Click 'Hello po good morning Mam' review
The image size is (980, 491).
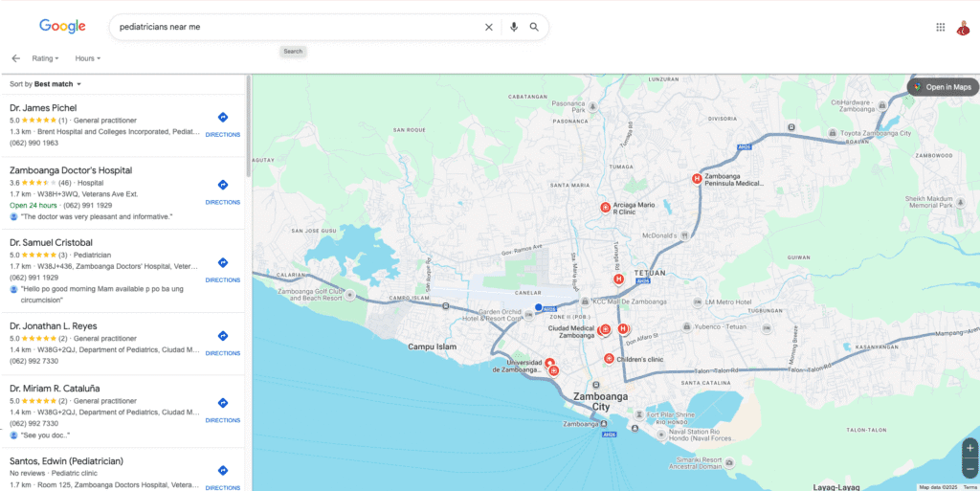point(101,294)
